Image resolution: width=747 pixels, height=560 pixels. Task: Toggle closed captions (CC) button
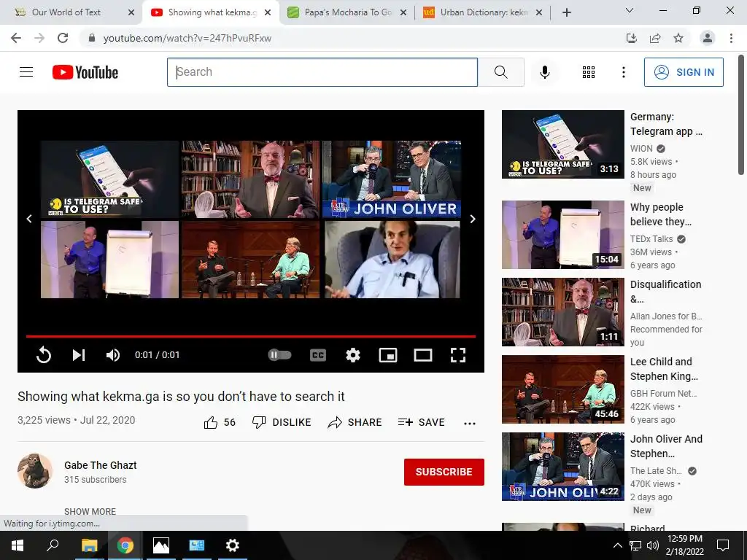pyautogui.click(x=318, y=355)
